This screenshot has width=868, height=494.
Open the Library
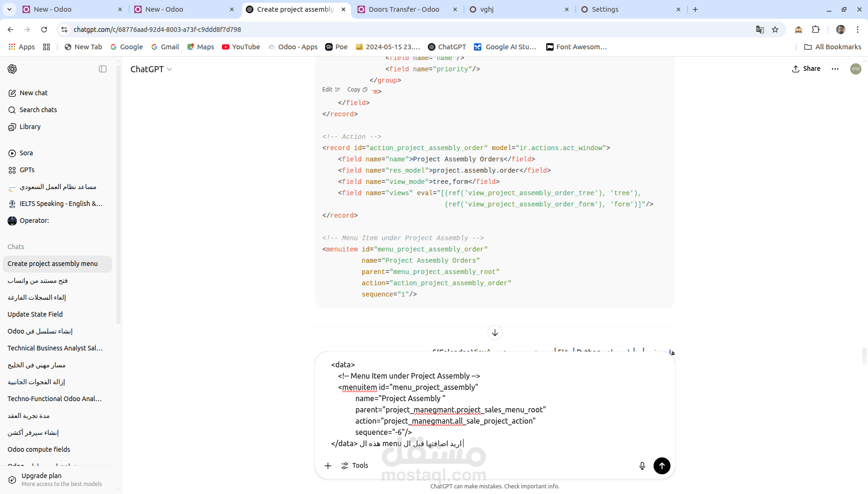[57, 127]
